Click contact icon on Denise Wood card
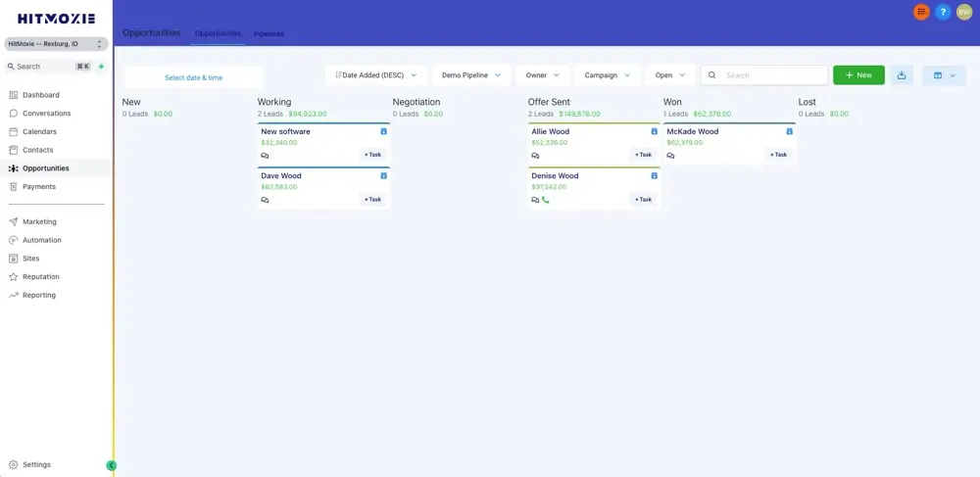Viewport: 980px width, 477px height. click(655, 176)
